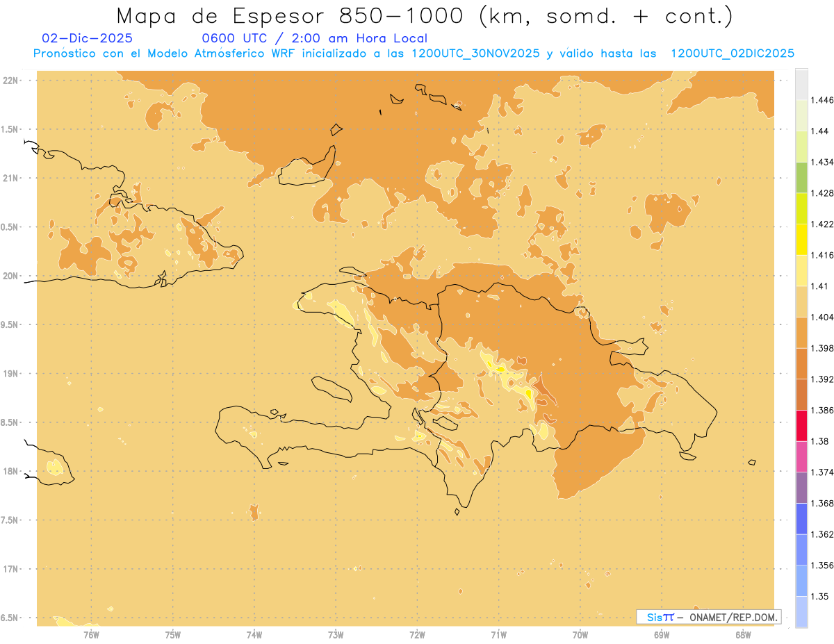Click the 17N latitude label
Screen dimensions: 834x644
[10, 569]
